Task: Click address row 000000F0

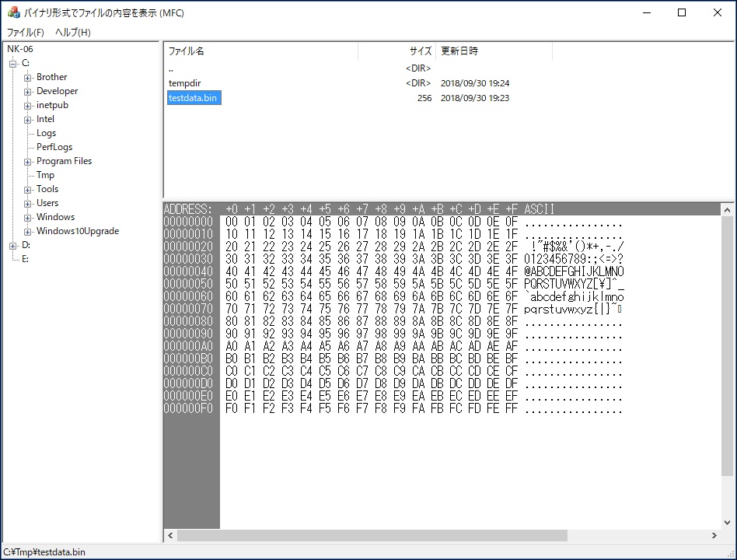Action: click(x=188, y=408)
